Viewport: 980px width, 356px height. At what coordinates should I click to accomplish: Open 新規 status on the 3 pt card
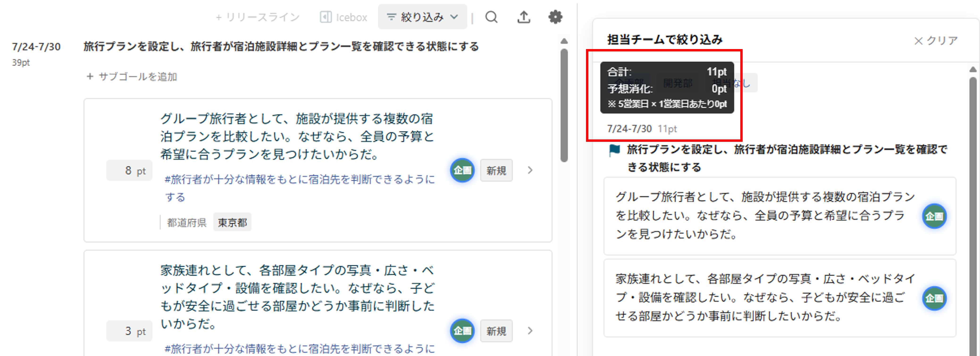click(x=496, y=331)
